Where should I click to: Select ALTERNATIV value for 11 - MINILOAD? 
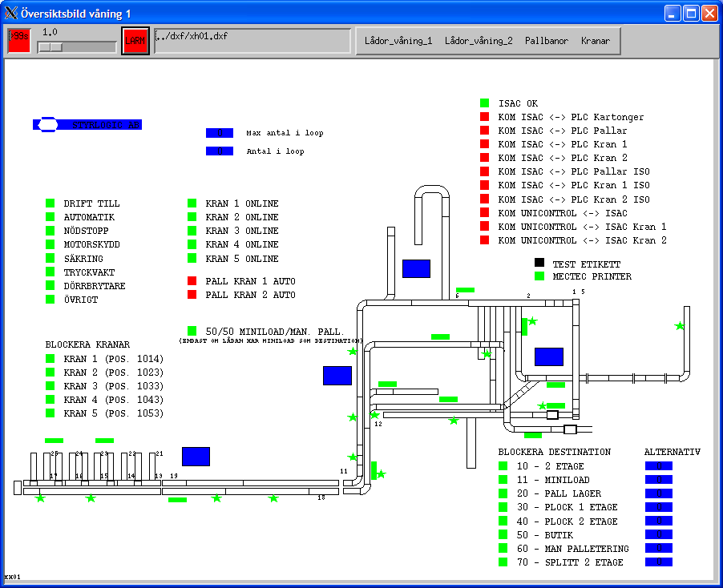(x=658, y=479)
